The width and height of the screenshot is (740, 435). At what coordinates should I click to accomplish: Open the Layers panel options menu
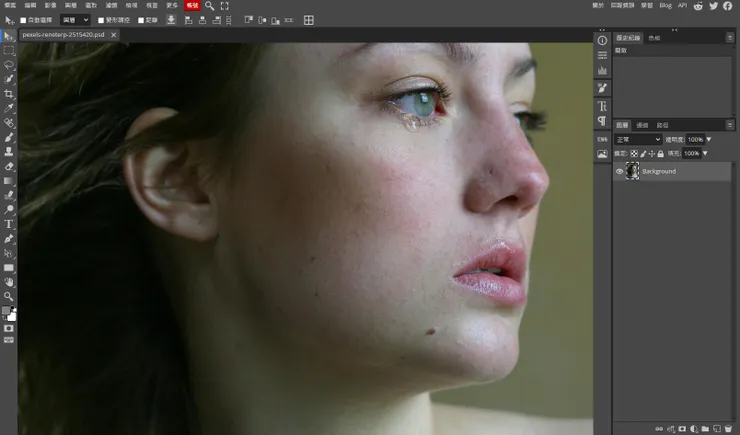(730, 125)
